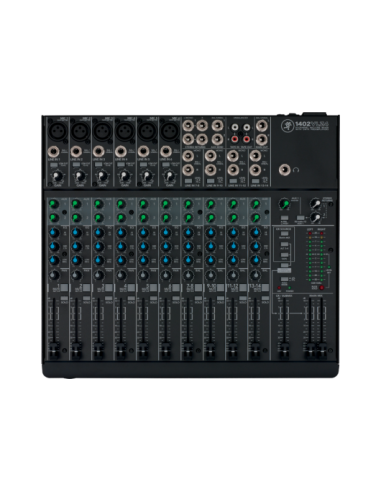Solo channel 1

tap(64, 298)
